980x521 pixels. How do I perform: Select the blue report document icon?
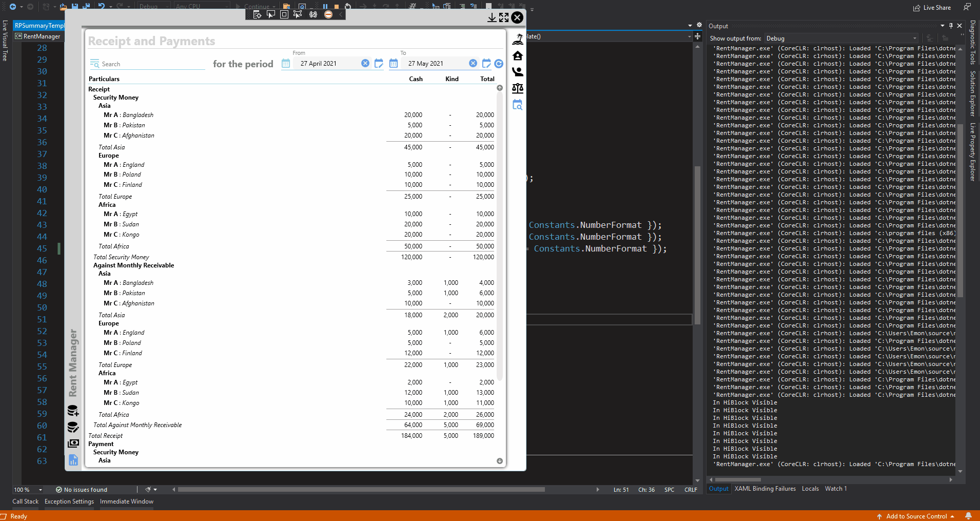pyautogui.click(x=73, y=460)
